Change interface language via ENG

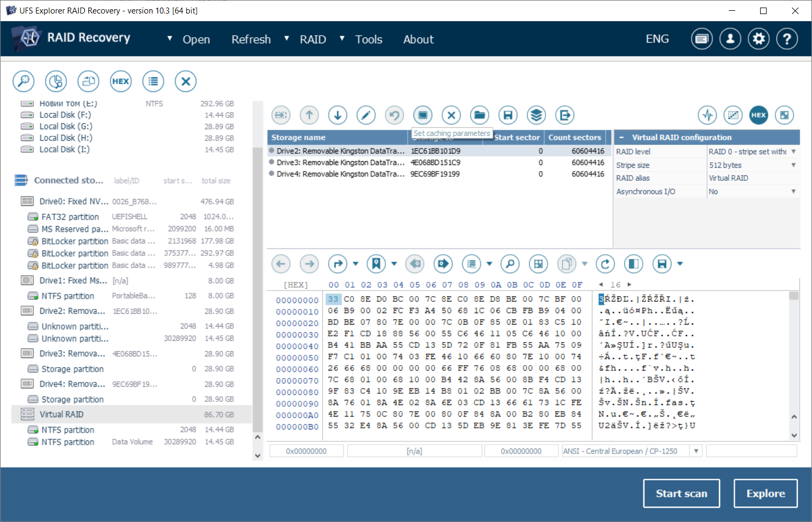coord(657,39)
